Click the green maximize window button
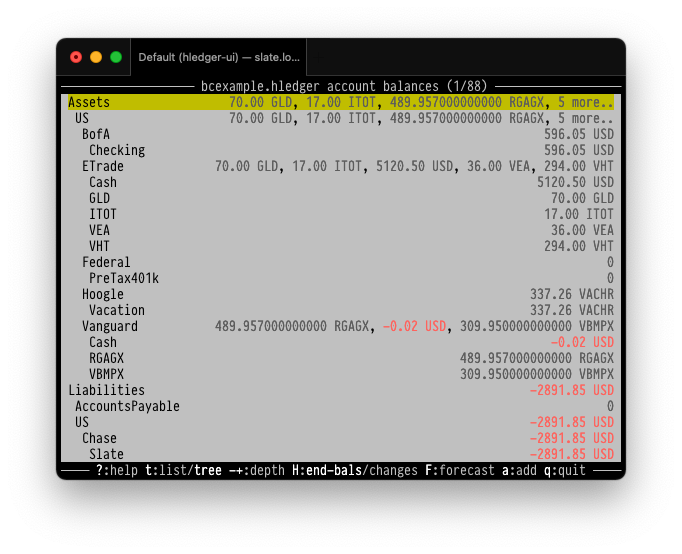Screen dimensions: 682x554 click(116, 57)
